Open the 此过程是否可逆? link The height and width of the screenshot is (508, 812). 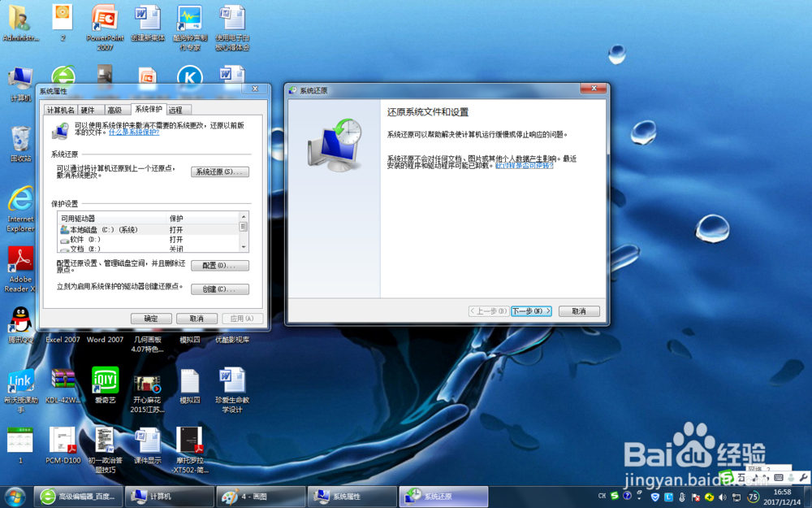[524, 166]
